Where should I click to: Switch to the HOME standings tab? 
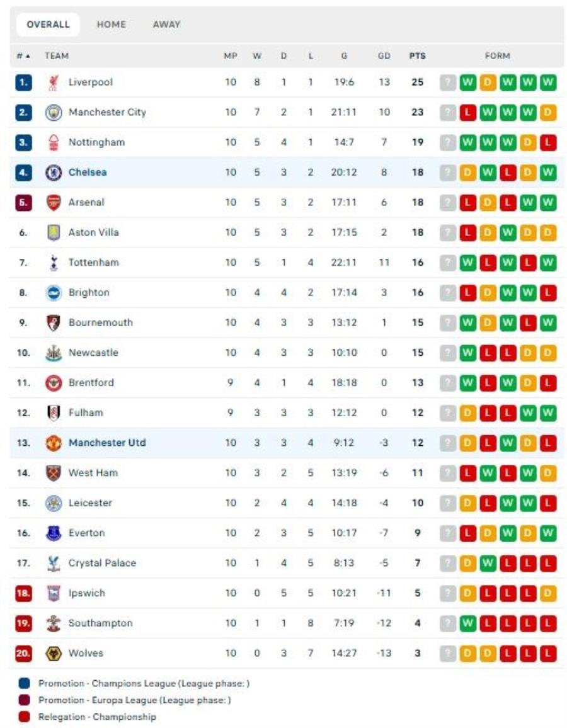112,25
